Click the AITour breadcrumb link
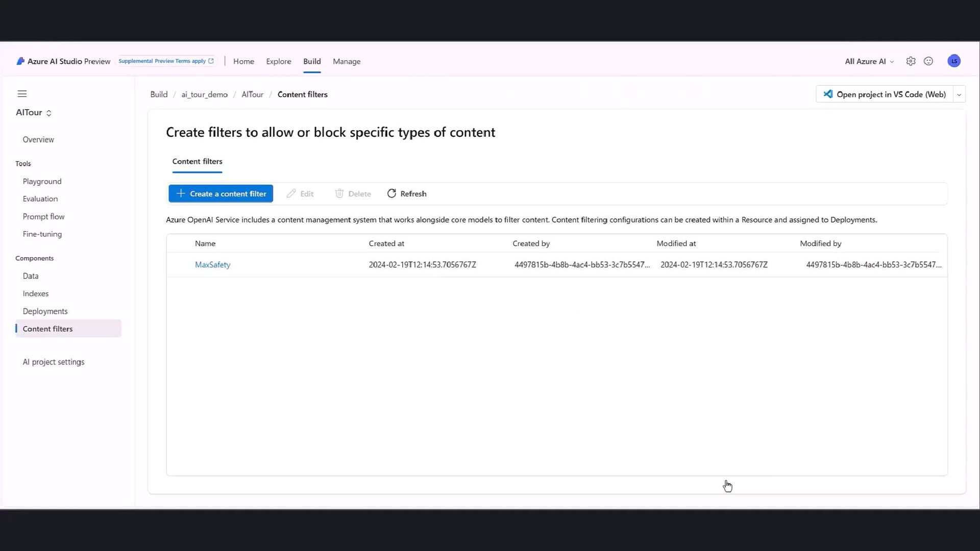 pos(253,94)
